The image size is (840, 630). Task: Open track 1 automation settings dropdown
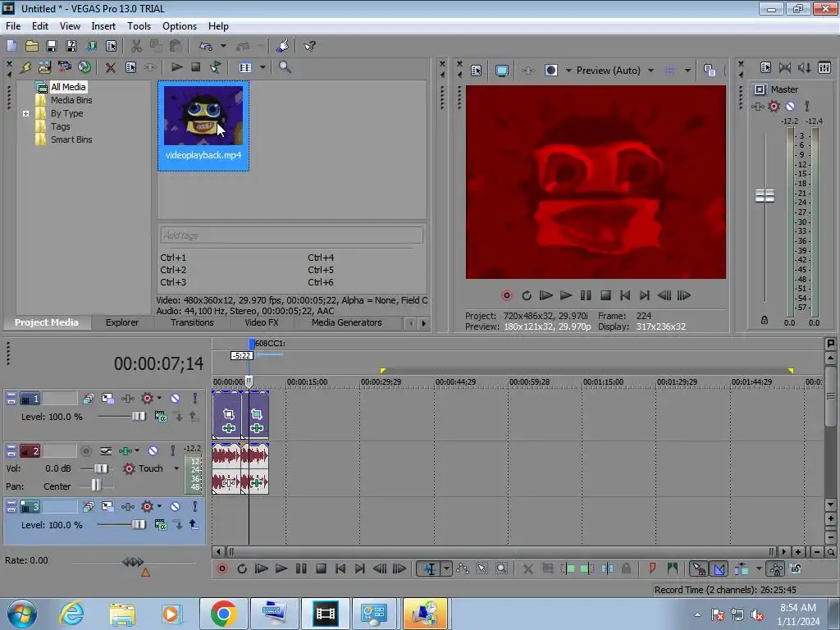160,398
